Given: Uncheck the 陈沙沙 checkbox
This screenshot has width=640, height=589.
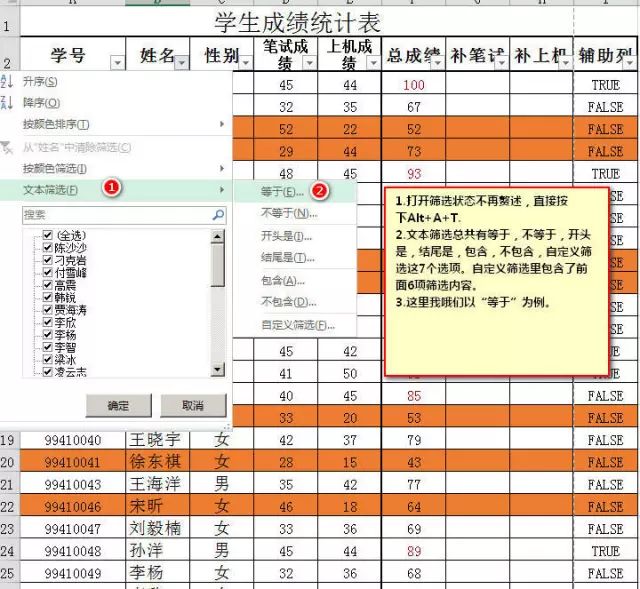Looking at the screenshot, I should [x=47, y=248].
